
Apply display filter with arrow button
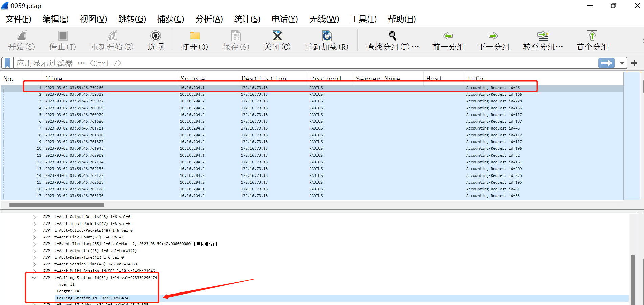pyautogui.click(x=606, y=63)
